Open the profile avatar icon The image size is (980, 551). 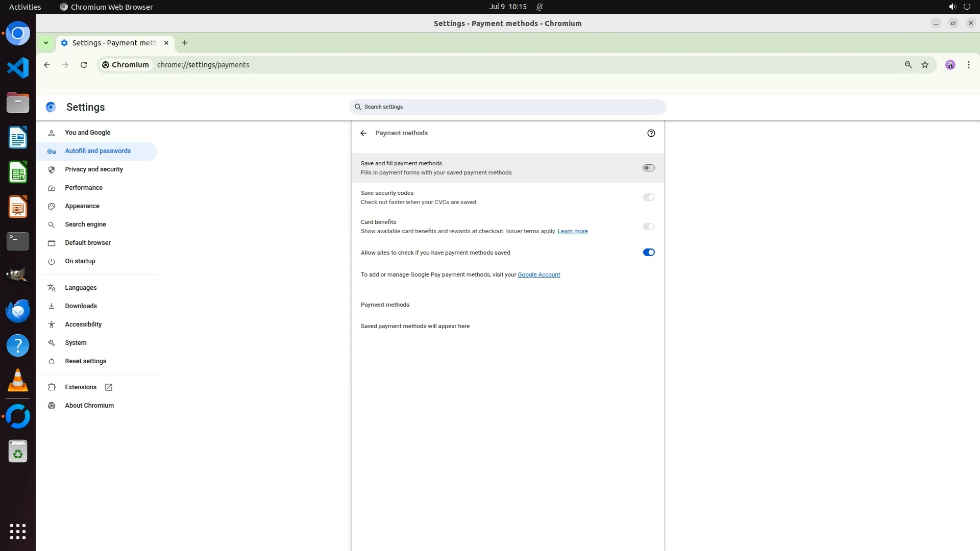[950, 65]
